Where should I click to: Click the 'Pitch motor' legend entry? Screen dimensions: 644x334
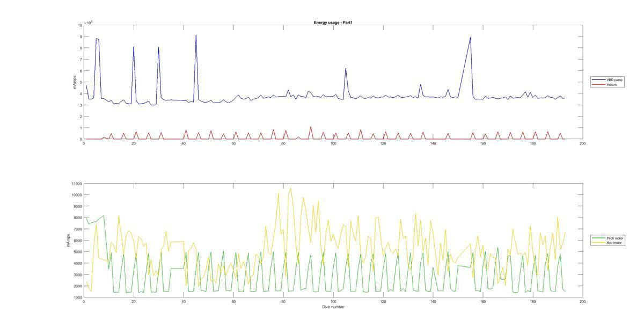tap(615, 238)
